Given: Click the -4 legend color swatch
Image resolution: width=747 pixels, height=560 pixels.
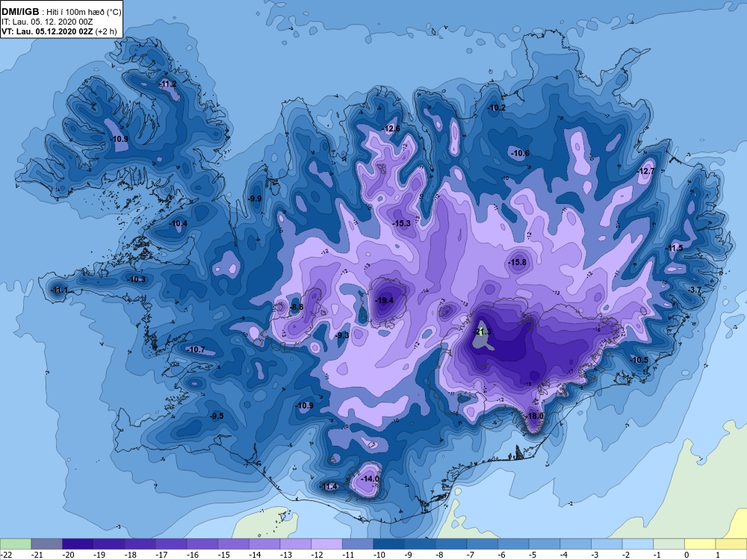Looking at the screenshot, I should pos(575,544).
